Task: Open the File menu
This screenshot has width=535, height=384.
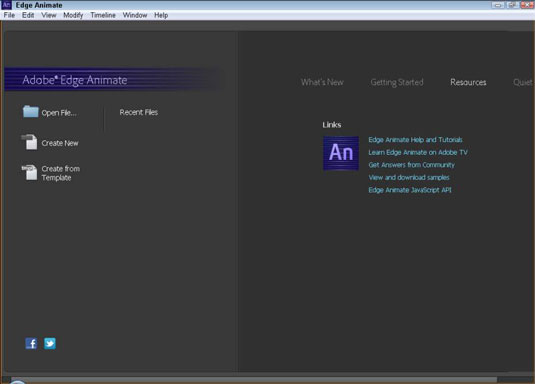Action: click(9, 15)
